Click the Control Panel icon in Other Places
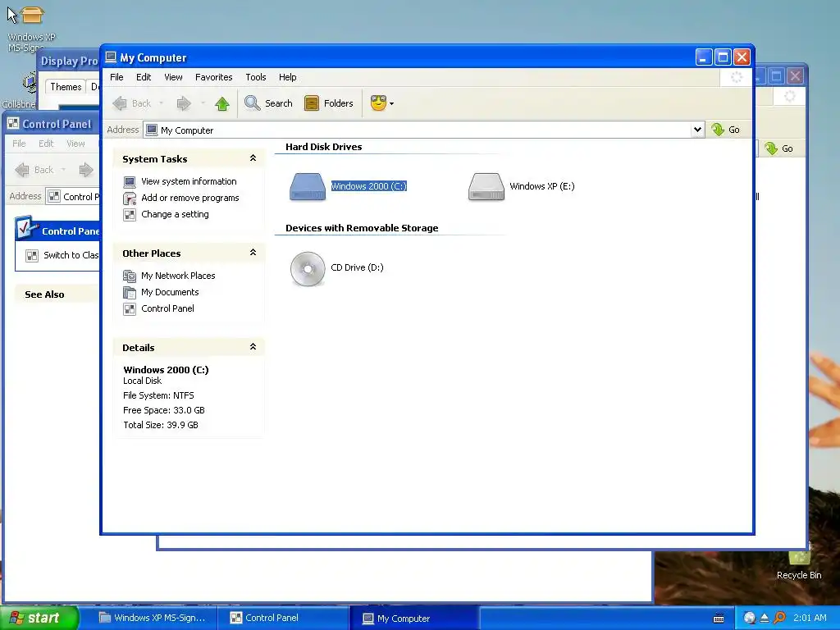Image resolution: width=840 pixels, height=630 pixels. point(130,309)
